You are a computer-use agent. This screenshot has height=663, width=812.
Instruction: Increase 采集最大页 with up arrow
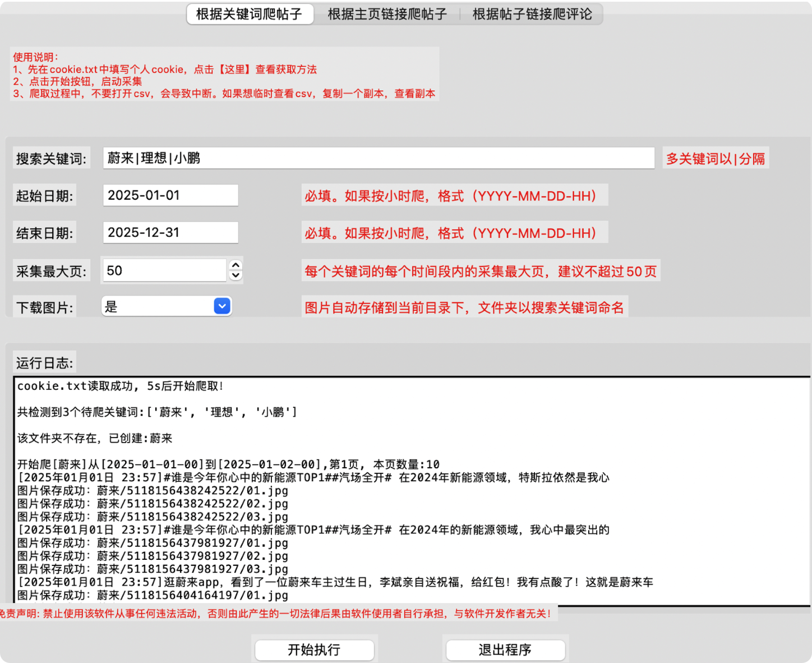click(236, 265)
